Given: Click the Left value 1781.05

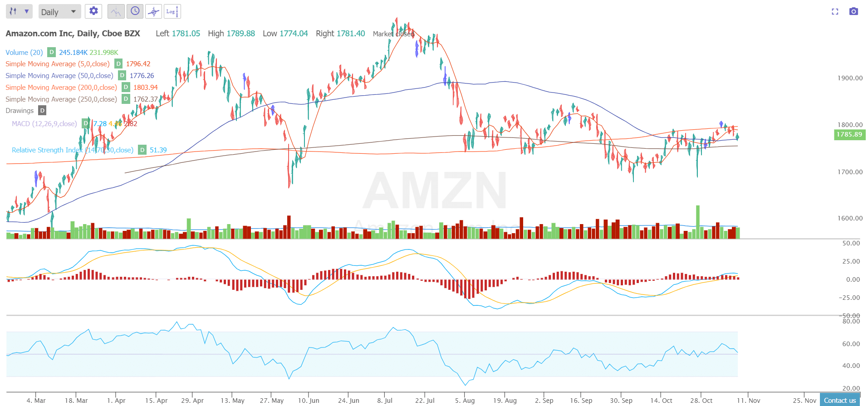Looking at the screenshot, I should pyautogui.click(x=186, y=34).
